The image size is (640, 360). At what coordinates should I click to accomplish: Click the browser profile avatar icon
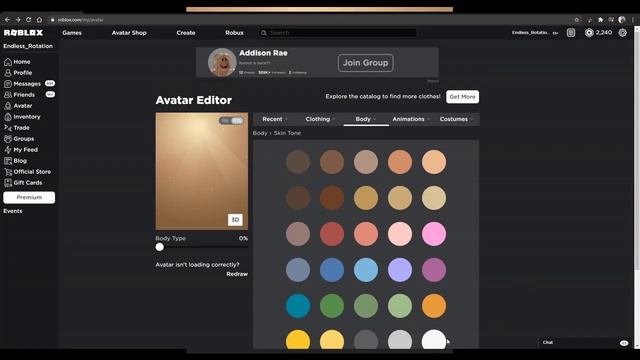tap(622, 20)
